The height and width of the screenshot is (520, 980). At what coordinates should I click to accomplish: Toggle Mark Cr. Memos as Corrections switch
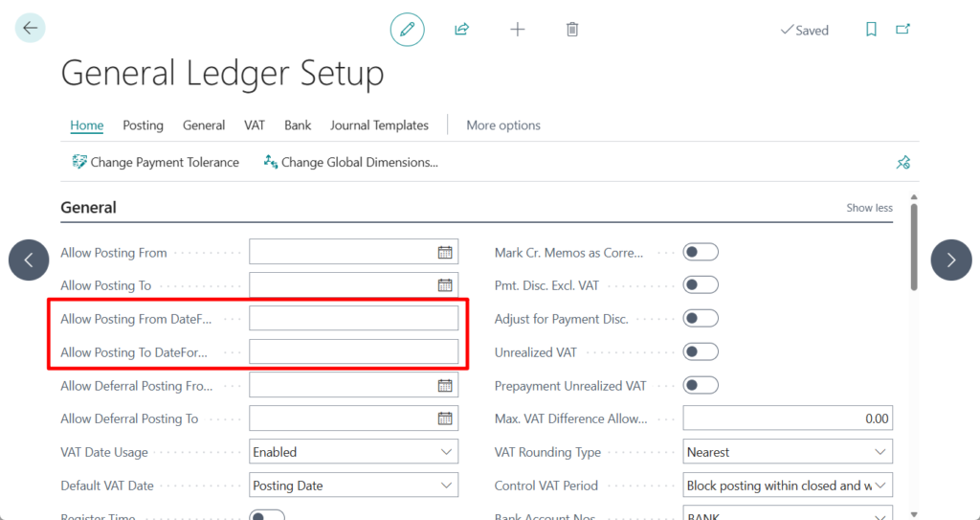tap(701, 253)
